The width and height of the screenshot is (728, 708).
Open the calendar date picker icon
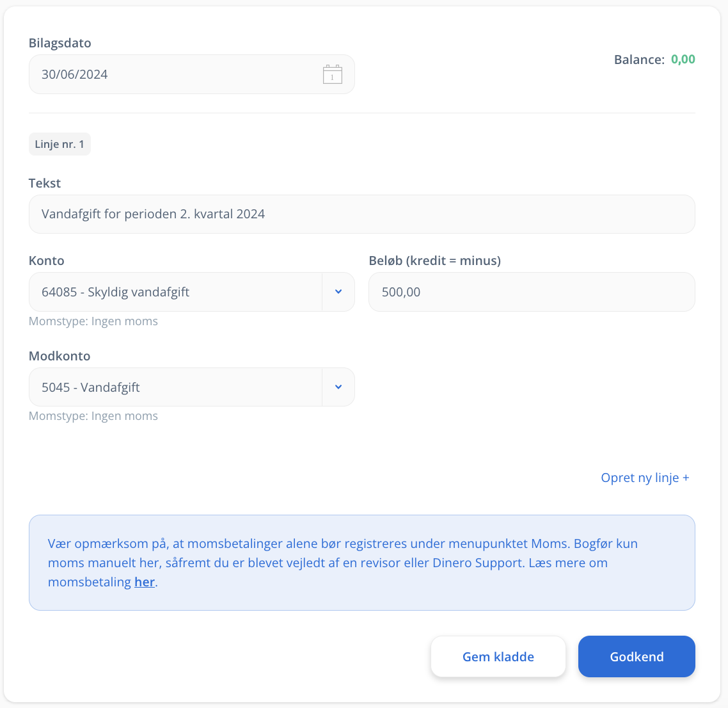333,74
